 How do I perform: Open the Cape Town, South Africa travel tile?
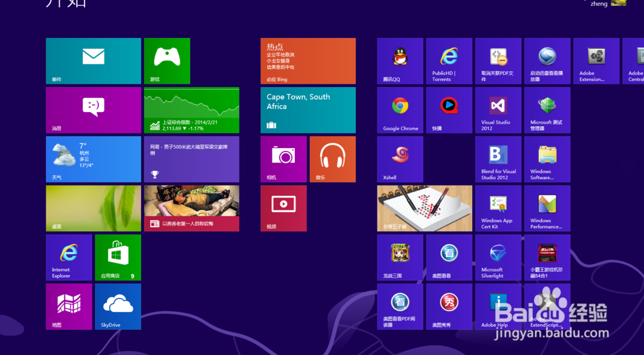point(308,110)
